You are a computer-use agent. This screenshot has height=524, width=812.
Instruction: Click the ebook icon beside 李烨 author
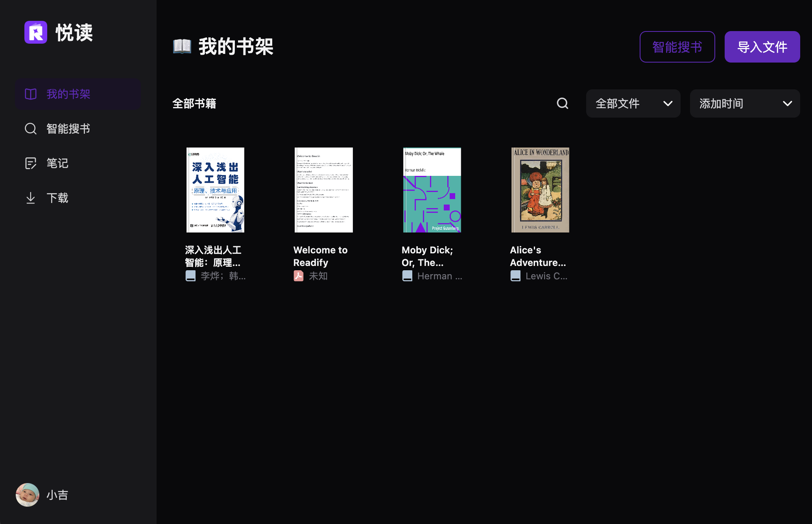[190, 276]
